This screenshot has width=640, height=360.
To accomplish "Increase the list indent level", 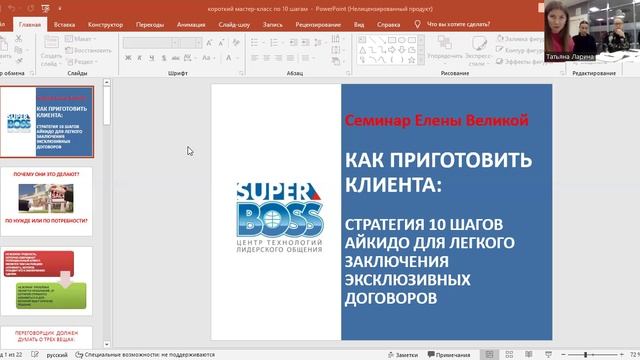I will pyautogui.click(x=306, y=42).
